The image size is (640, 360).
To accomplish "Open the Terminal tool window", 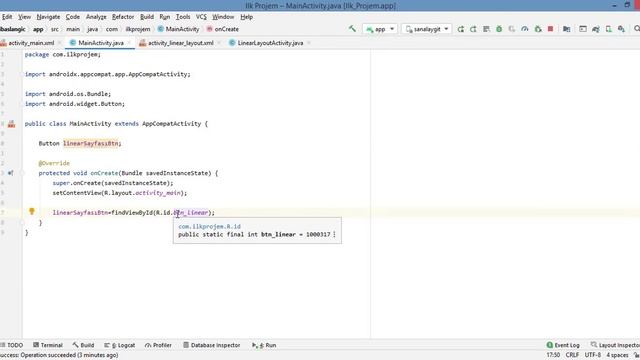I will point(48,345).
